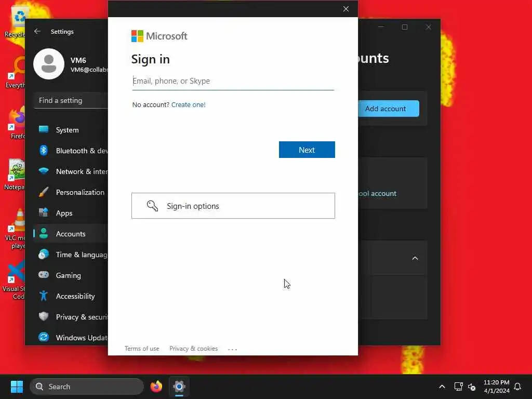The height and width of the screenshot is (399, 532).
Task: Click the key icon in Sign-in options
Action: click(152, 206)
